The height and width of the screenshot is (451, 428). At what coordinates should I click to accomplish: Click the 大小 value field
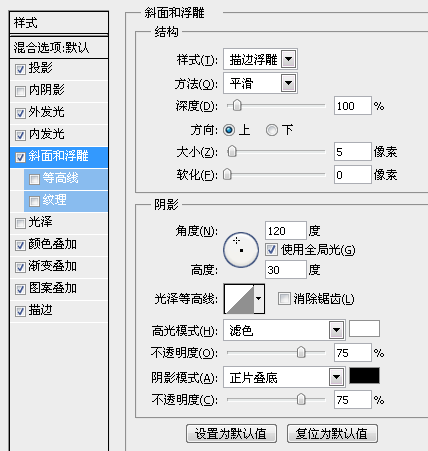353,152
